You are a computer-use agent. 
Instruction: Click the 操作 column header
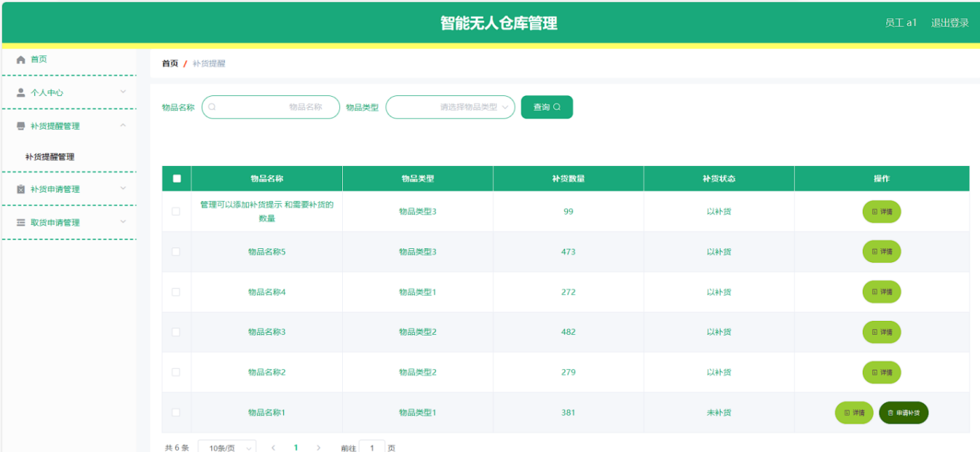pos(882,178)
